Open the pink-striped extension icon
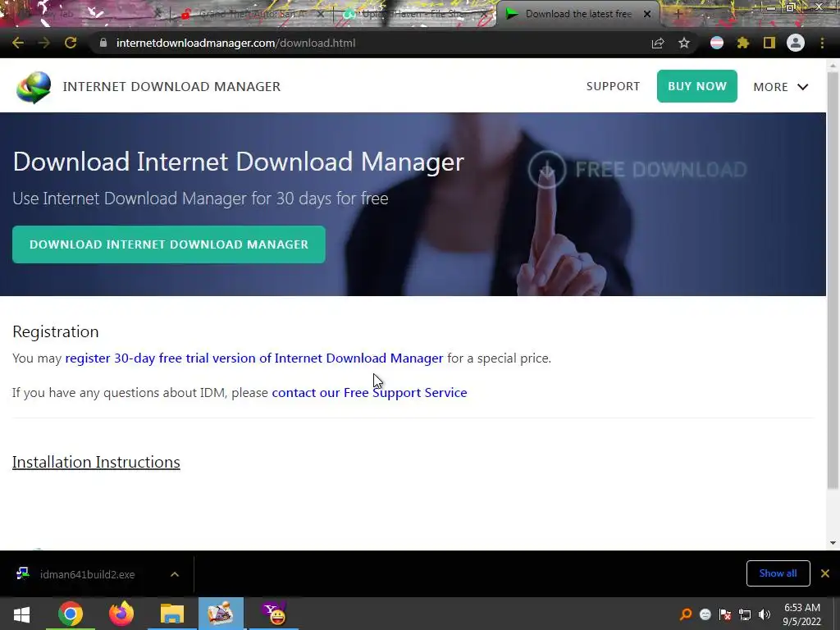The height and width of the screenshot is (630, 840). pos(717,43)
